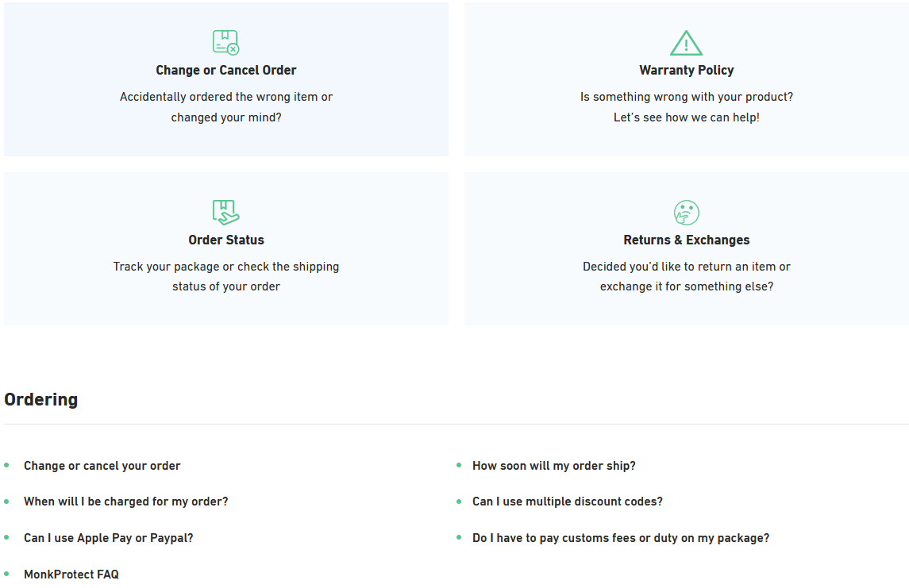This screenshot has width=909, height=588.
Task: Click the Returns & Exchanges thinking face icon
Action: 687,213
